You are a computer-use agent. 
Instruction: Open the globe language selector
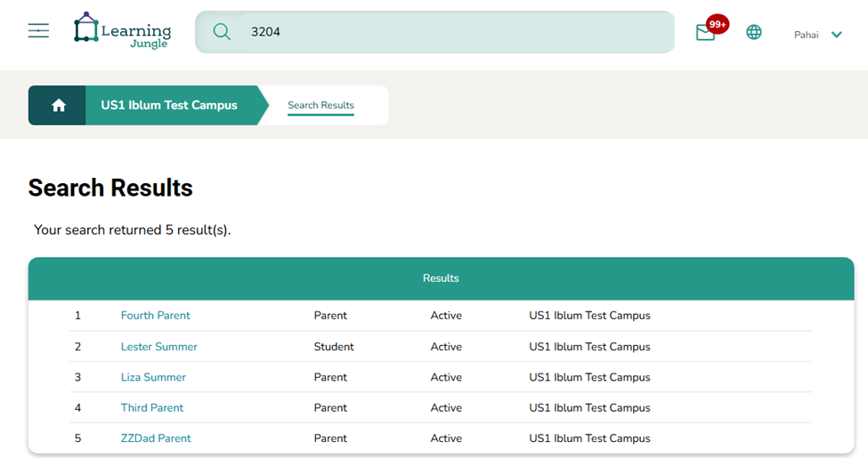tap(754, 33)
